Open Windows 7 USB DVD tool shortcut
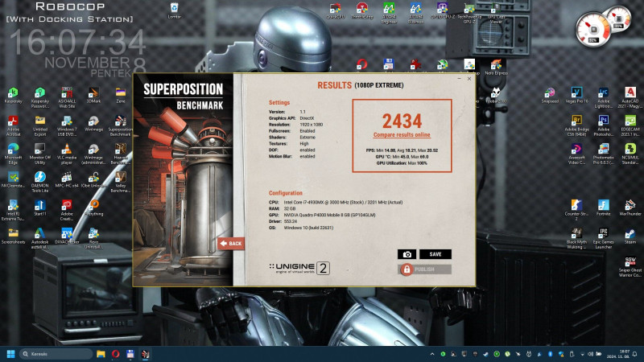Viewport: 644px width, 362px height. 67,125
